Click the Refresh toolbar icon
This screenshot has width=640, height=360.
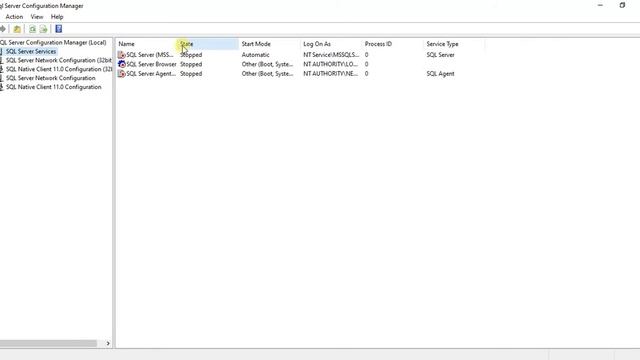click(32, 29)
